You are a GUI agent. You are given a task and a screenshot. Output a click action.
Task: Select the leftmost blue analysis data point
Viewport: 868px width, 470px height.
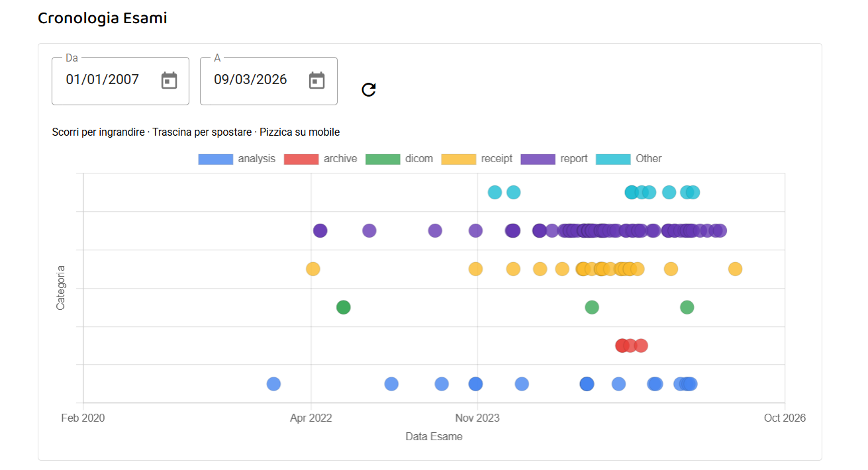[273, 384]
